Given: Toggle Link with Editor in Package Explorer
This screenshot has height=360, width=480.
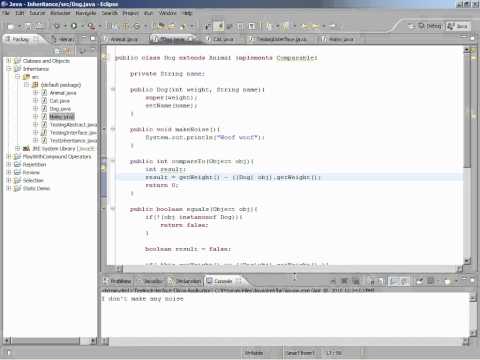Looking at the screenshot, I should click(68, 51).
